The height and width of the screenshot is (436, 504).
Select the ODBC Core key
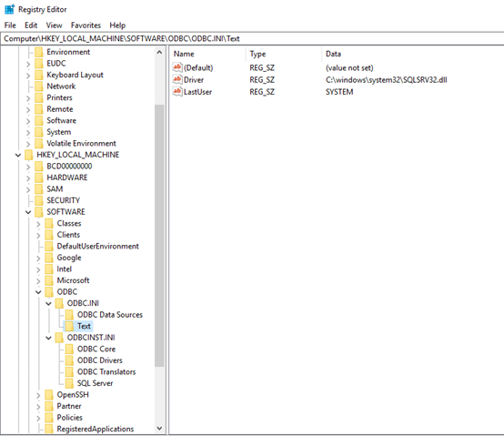tap(96, 349)
